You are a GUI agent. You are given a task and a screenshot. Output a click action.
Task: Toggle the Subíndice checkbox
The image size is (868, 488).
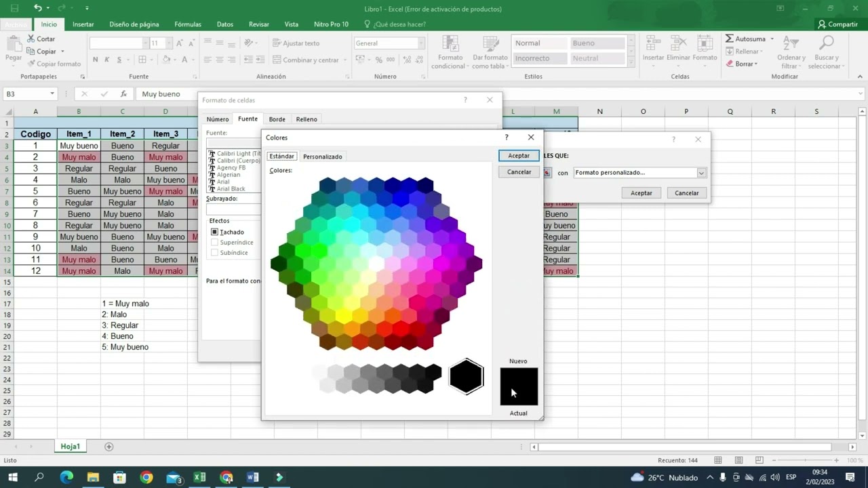point(215,252)
